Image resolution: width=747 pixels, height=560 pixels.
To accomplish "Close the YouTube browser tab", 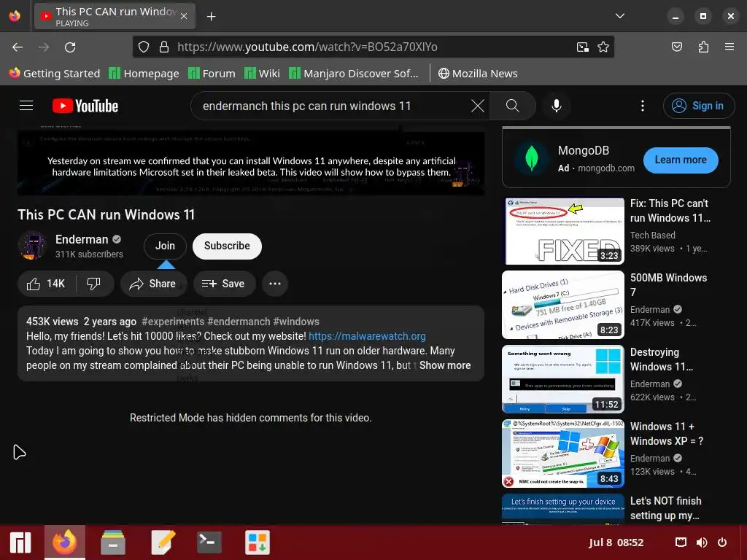I will [x=184, y=17].
